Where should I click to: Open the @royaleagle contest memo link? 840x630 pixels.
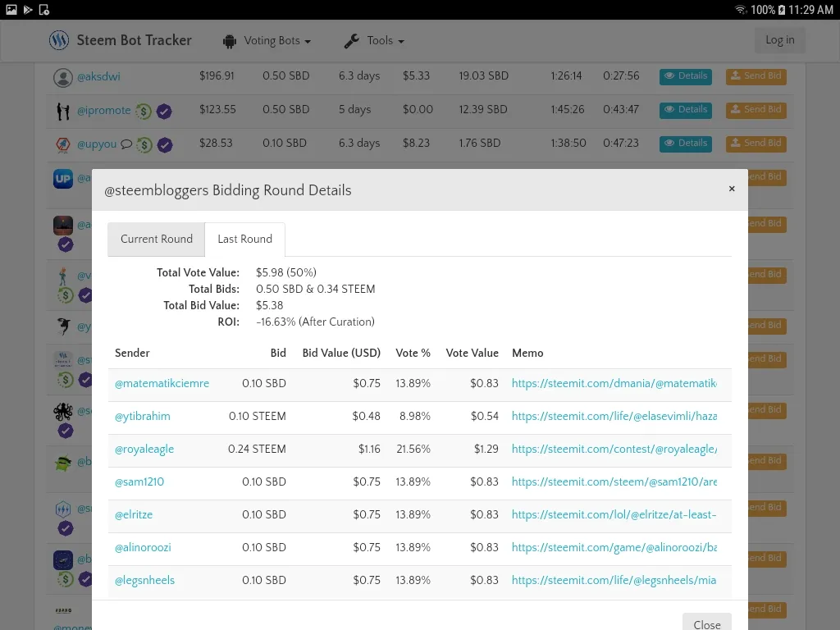coord(614,449)
